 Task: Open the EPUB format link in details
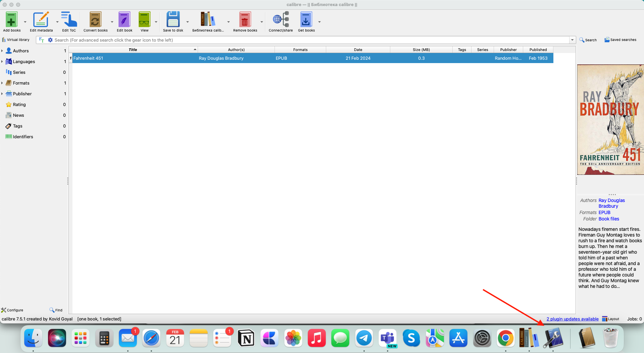coord(604,212)
